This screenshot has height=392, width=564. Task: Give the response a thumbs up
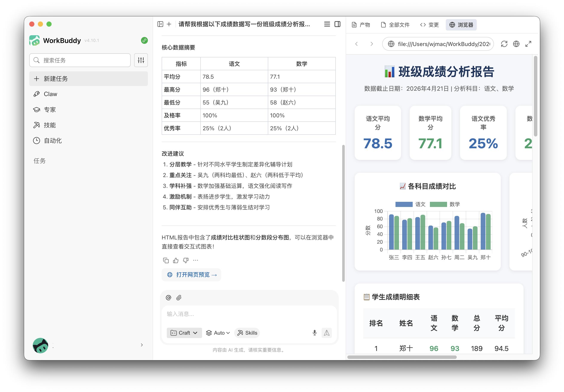[176, 260]
